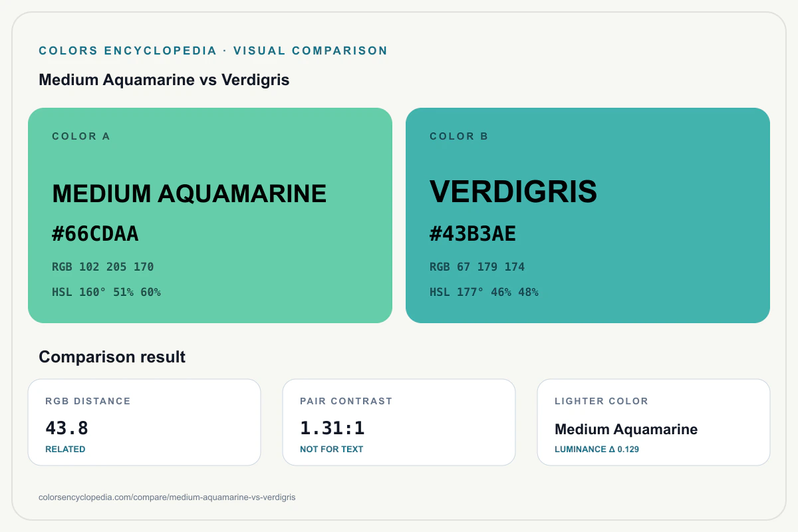Select the #43B3AE hex code

pyautogui.click(x=473, y=234)
